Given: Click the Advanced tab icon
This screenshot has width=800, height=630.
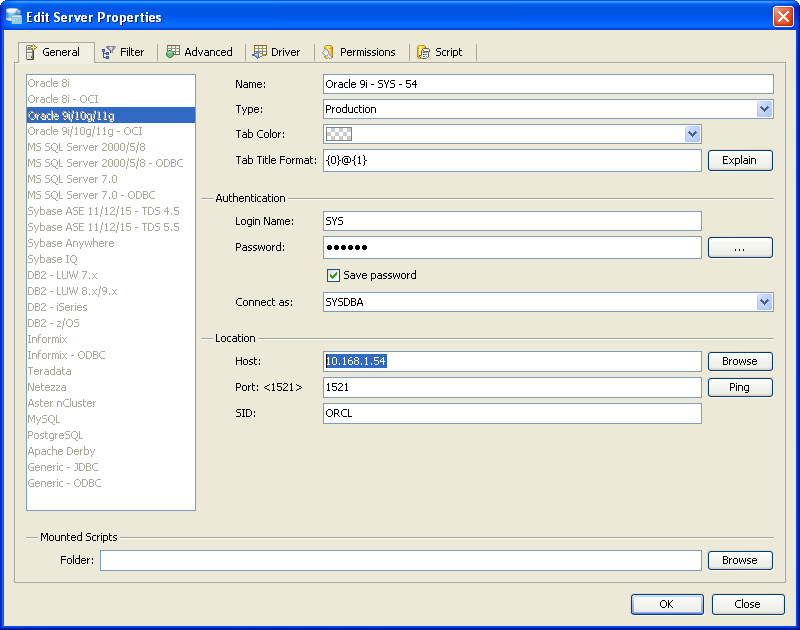Looking at the screenshot, I should tap(173, 52).
